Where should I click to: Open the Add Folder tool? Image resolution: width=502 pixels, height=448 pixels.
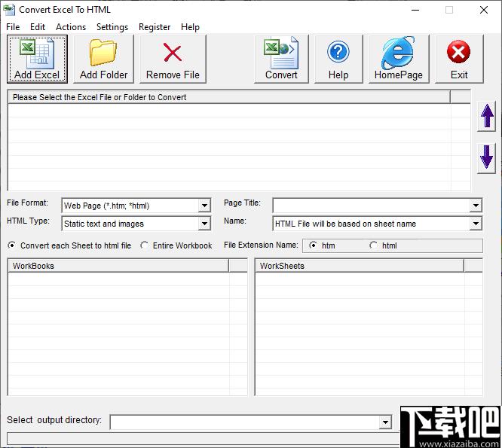tap(103, 59)
